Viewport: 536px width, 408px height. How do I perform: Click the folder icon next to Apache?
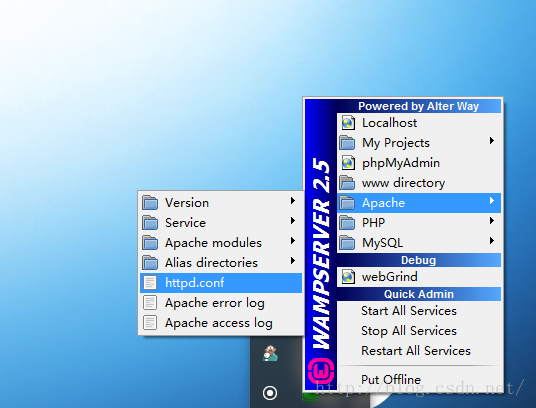pyautogui.click(x=347, y=203)
